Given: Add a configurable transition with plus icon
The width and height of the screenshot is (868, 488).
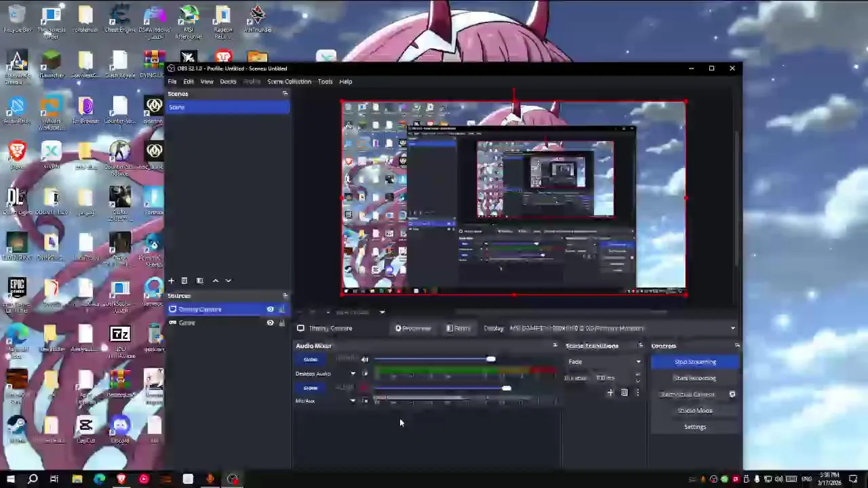Looking at the screenshot, I should tap(610, 392).
